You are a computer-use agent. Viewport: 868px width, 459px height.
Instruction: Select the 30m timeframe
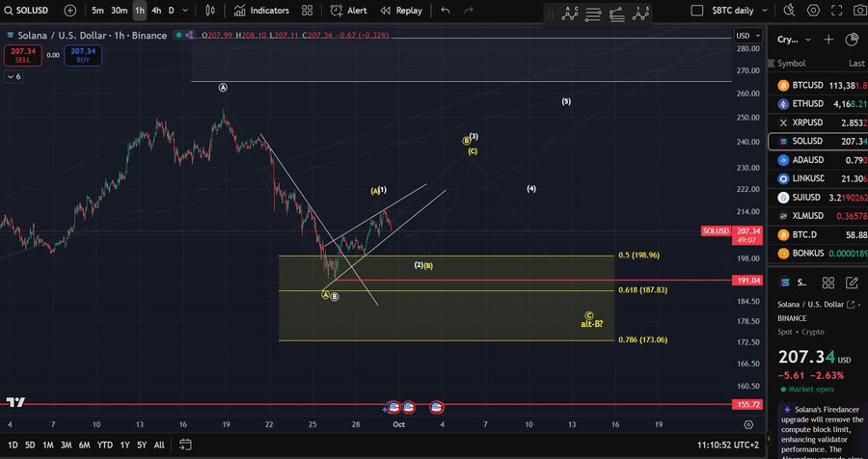pos(119,11)
